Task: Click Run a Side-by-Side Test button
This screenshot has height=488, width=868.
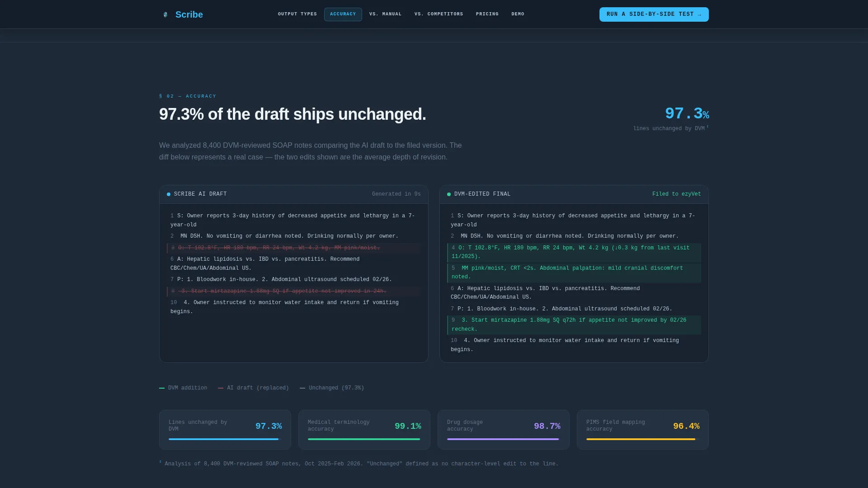Action: tap(654, 14)
